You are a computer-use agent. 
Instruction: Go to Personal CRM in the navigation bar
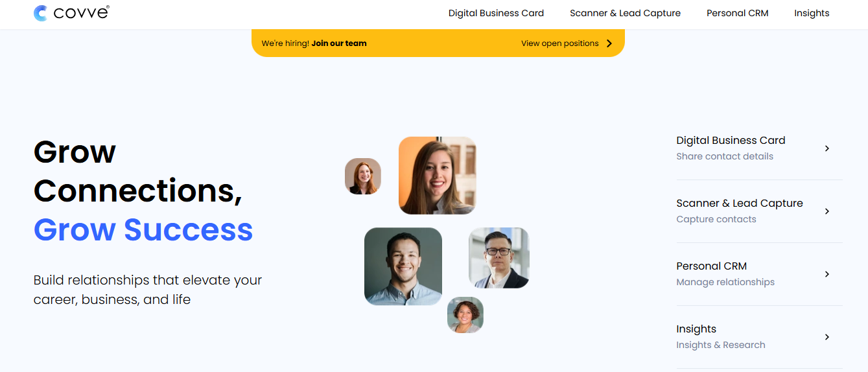coord(737,13)
